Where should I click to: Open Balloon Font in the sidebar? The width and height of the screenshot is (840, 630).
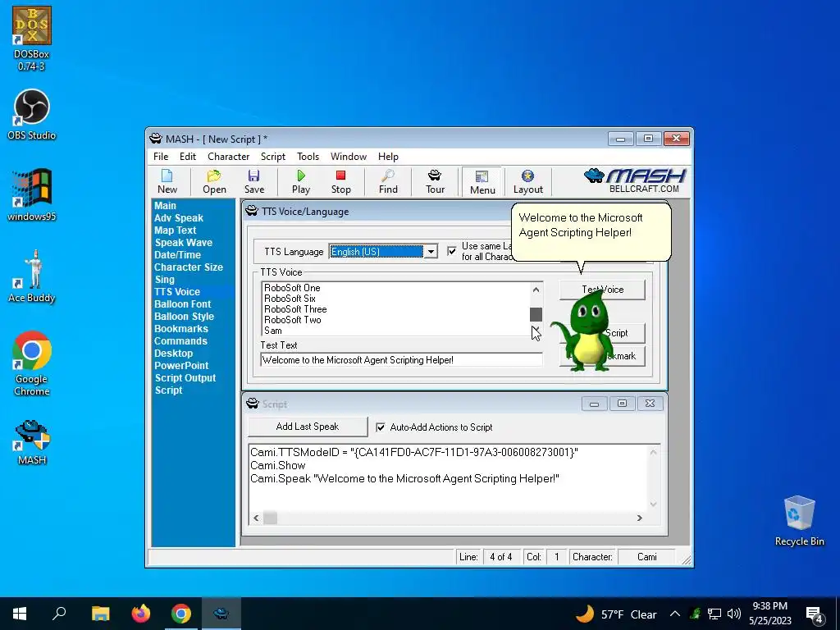182,304
